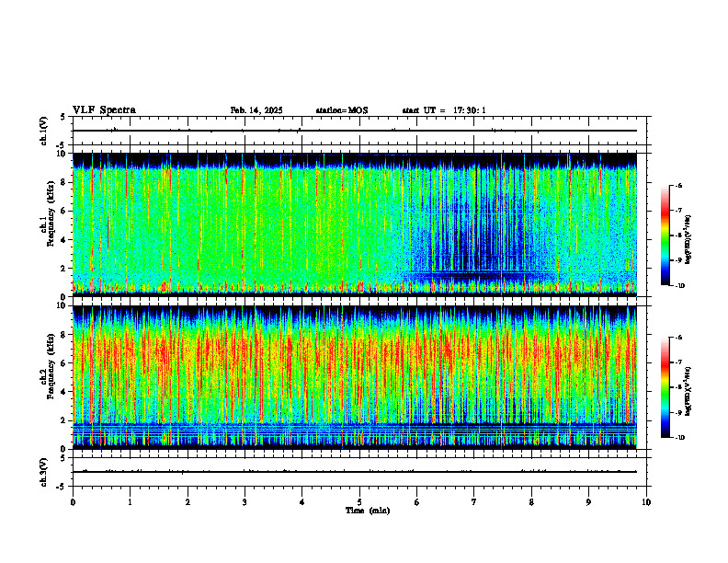Click the "4" kHz tick on ch.2 frequency axis

point(64,392)
